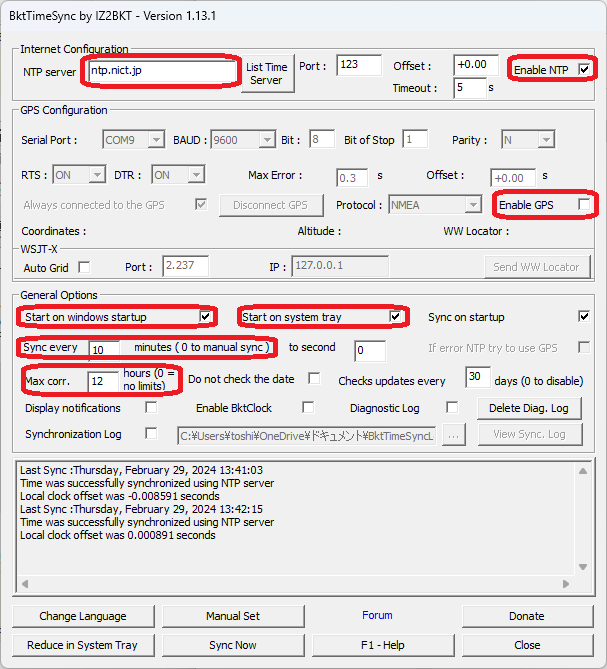Click the sync log file path field
The width and height of the screenshot is (607, 669).
307,436
